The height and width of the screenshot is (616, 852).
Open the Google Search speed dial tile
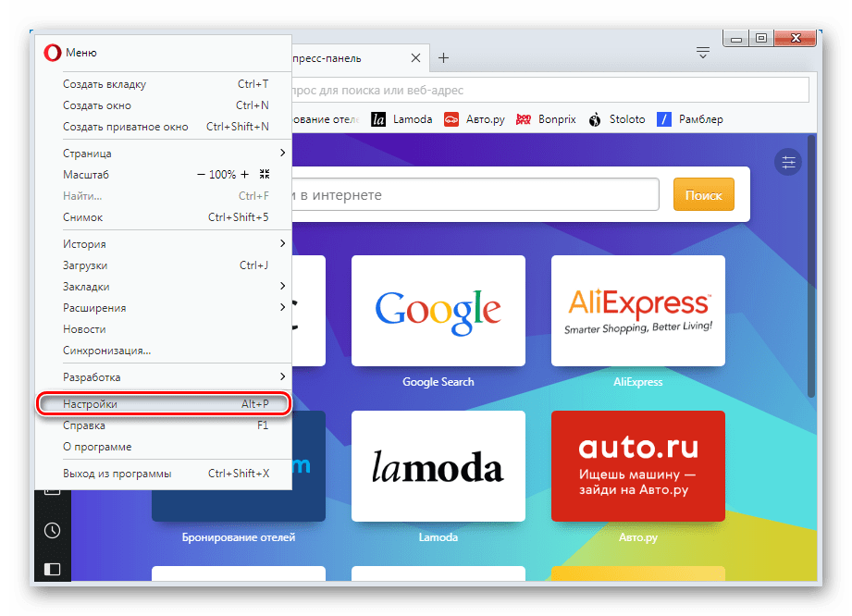[438, 311]
